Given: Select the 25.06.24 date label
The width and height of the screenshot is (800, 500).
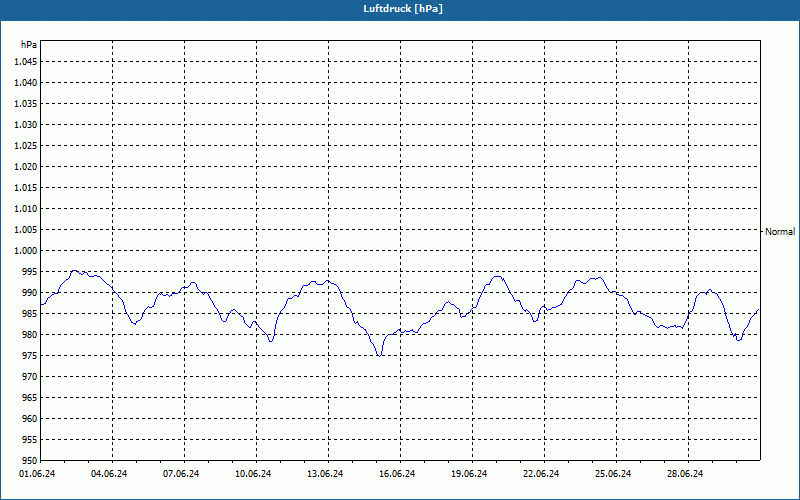Looking at the screenshot, I should point(613,474).
